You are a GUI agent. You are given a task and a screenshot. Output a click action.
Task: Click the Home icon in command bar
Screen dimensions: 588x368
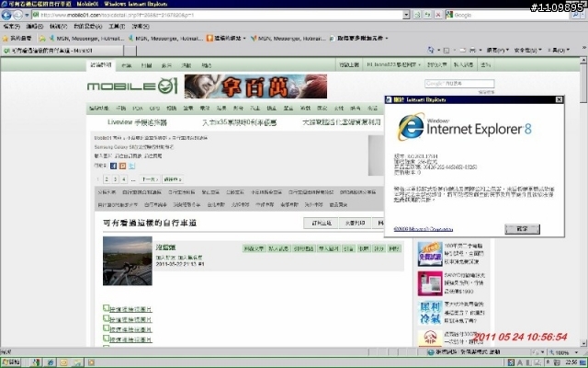pos(431,50)
